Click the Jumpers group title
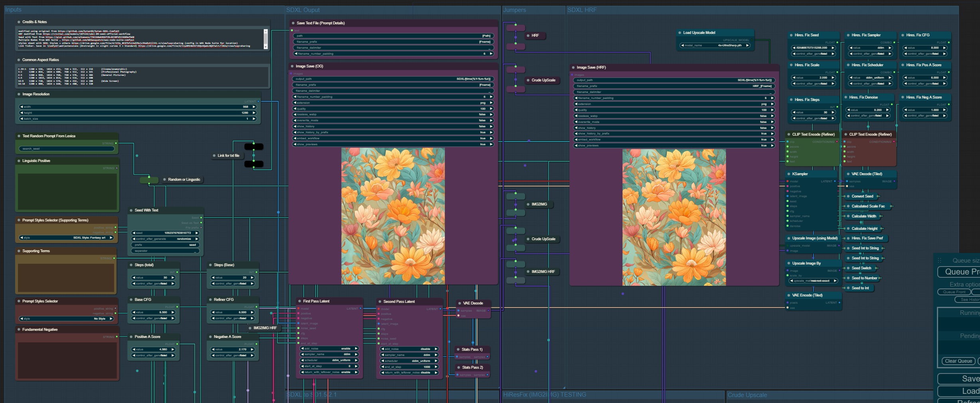This screenshot has height=403, width=980. [x=514, y=10]
